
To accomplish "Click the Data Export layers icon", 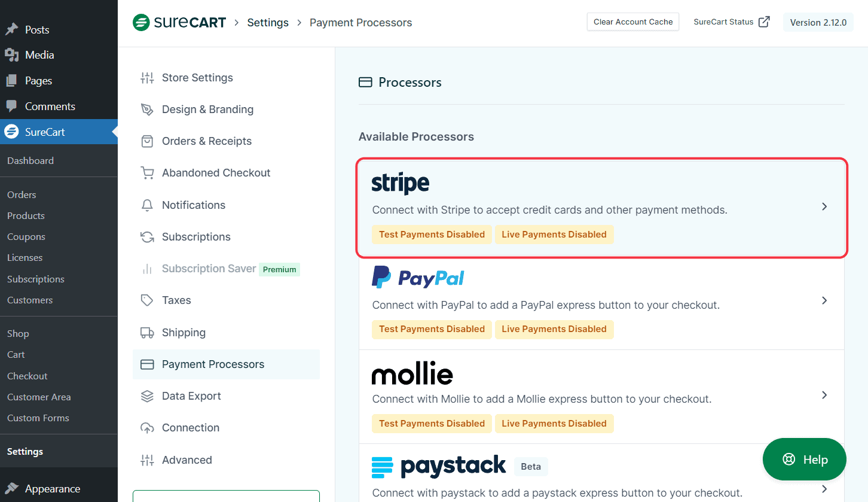I will click(147, 396).
